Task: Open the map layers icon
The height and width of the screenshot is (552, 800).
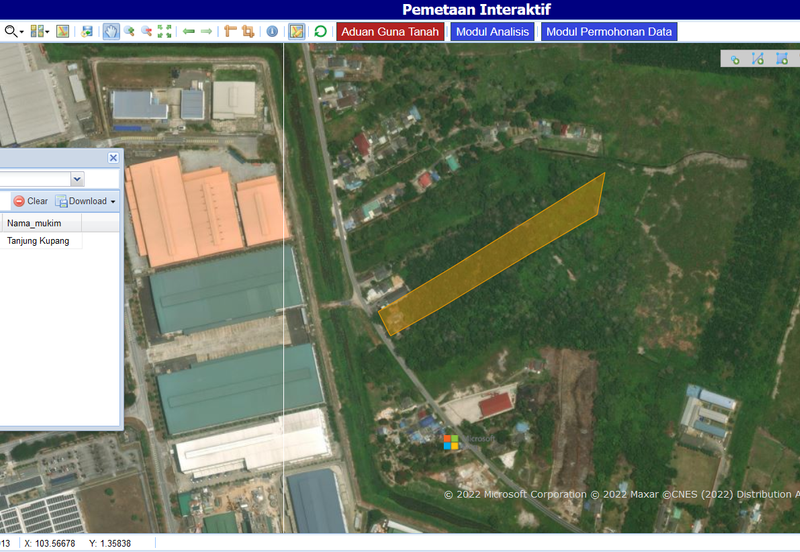Action: pos(62,32)
